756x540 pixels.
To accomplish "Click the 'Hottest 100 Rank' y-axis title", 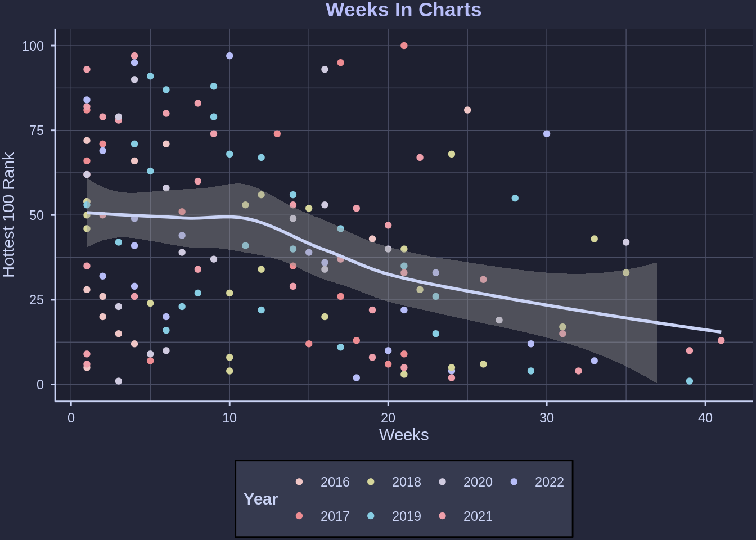I will coord(9,214).
